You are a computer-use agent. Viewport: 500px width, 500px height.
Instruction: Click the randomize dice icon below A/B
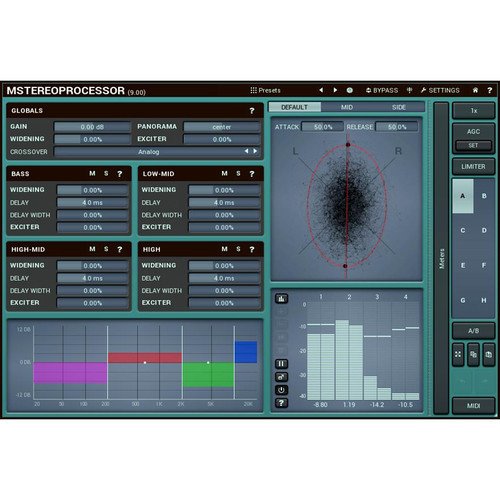coord(458,354)
